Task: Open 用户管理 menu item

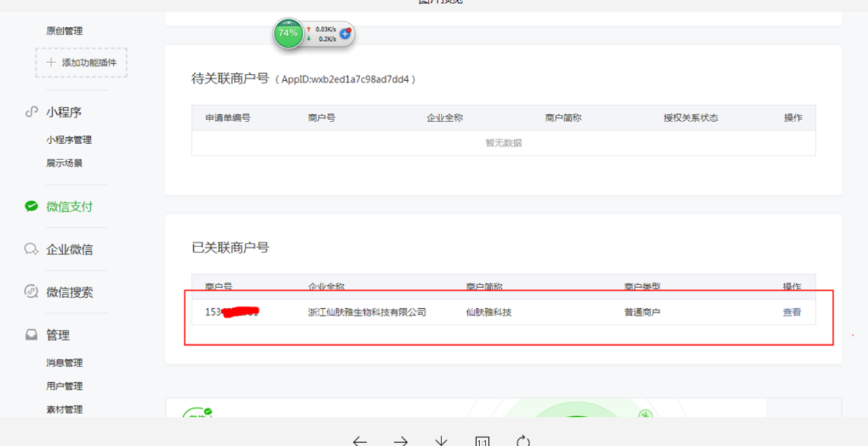Action: click(x=64, y=386)
